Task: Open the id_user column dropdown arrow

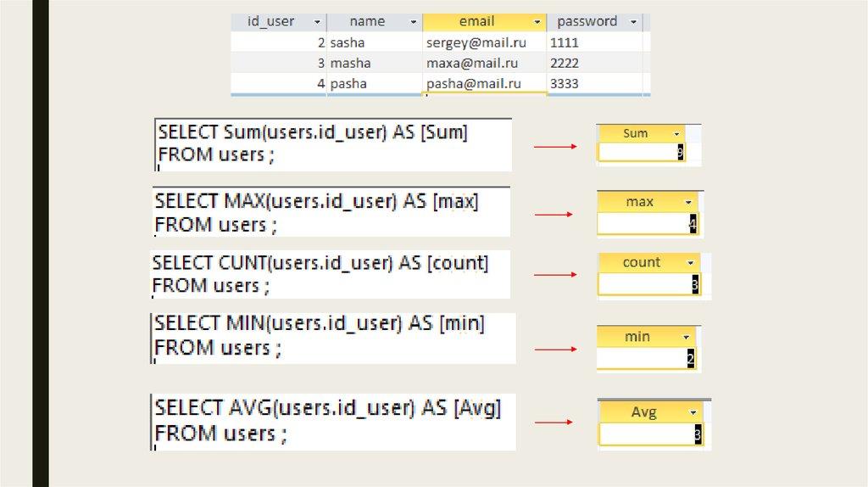Action: (x=317, y=22)
